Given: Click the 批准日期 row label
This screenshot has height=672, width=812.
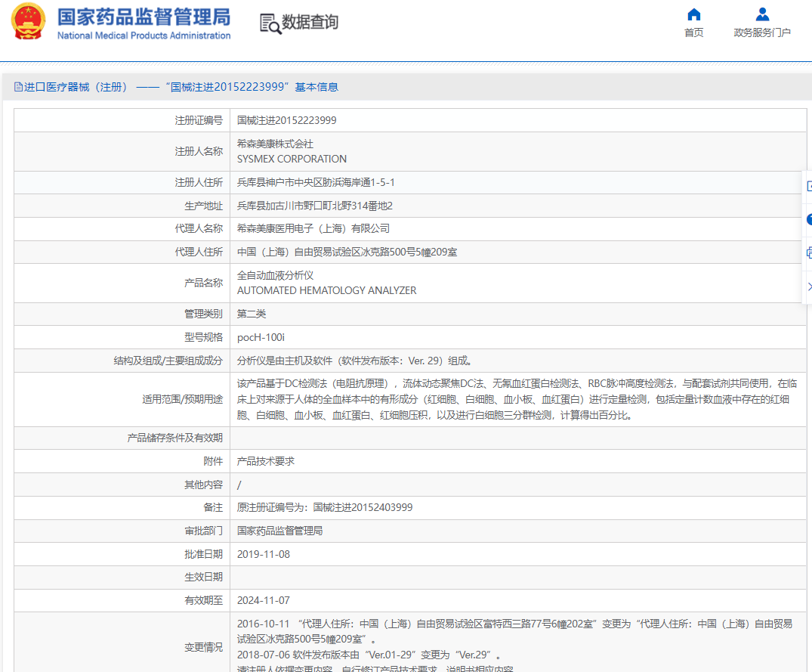Looking at the screenshot, I should click(x=203, y=554).
